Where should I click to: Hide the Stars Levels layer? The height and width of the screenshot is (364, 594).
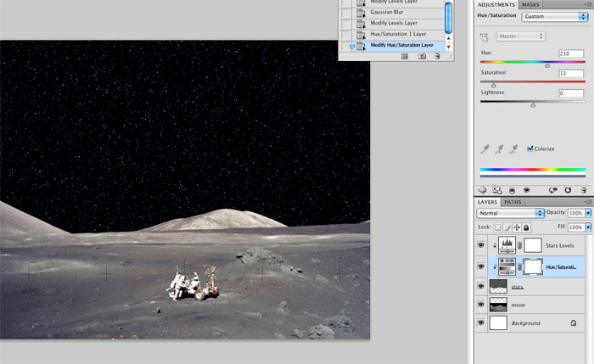[x=481, y=245]
